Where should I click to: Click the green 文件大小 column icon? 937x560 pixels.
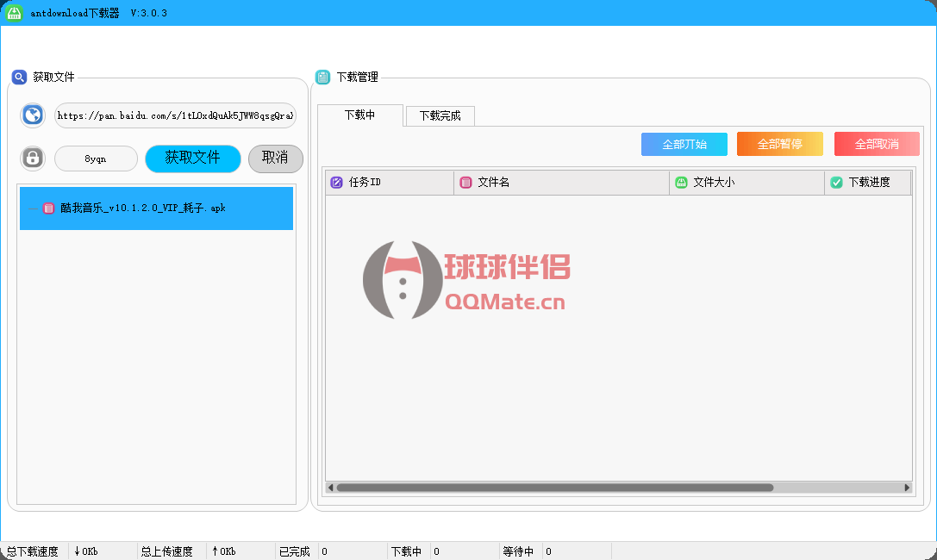click(681, 183)
